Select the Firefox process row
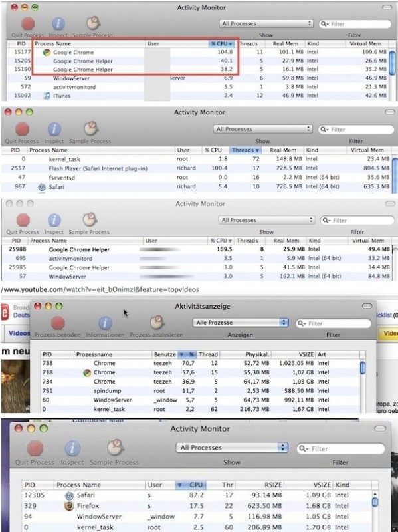398x532 pixels. point(197,506)
